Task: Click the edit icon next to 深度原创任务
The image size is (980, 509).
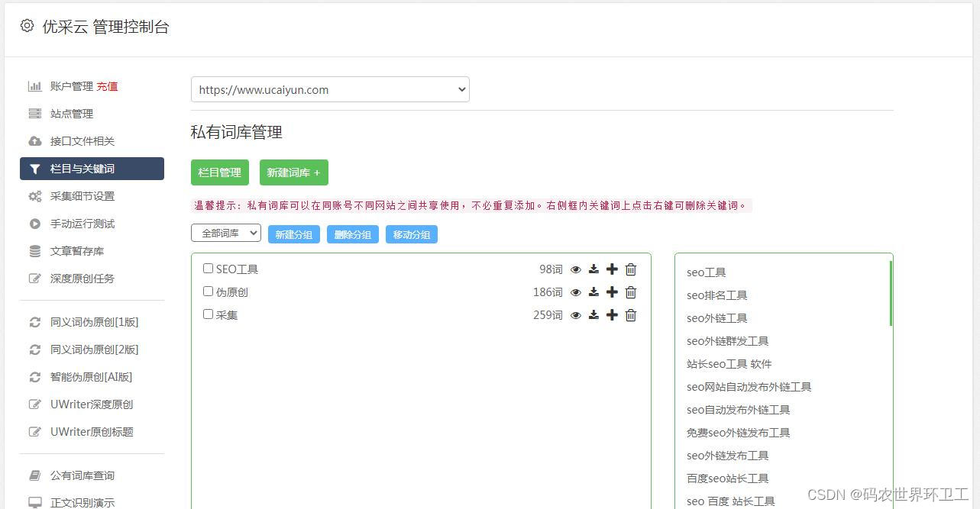Action: click(35, 279)
